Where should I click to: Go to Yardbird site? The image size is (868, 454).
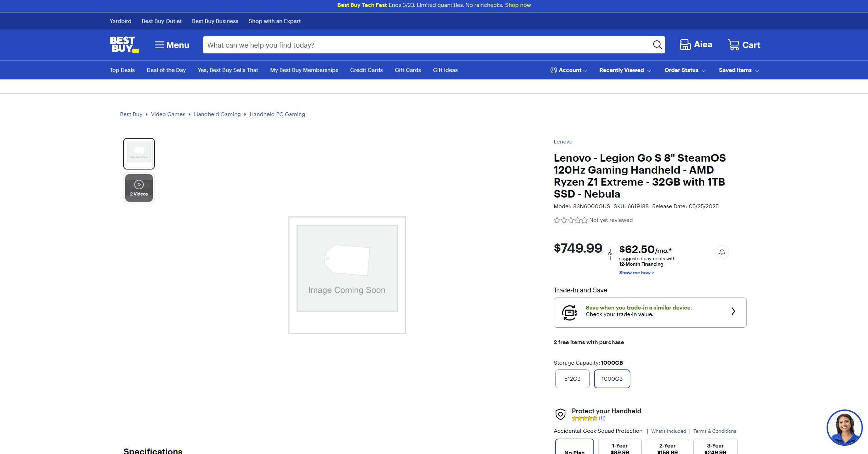pos(120,21)
